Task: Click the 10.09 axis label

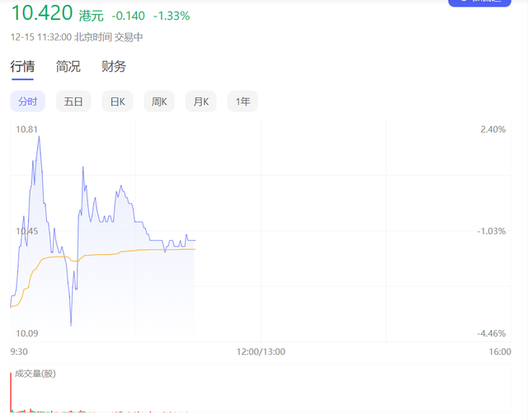Action: click(27, 333)
